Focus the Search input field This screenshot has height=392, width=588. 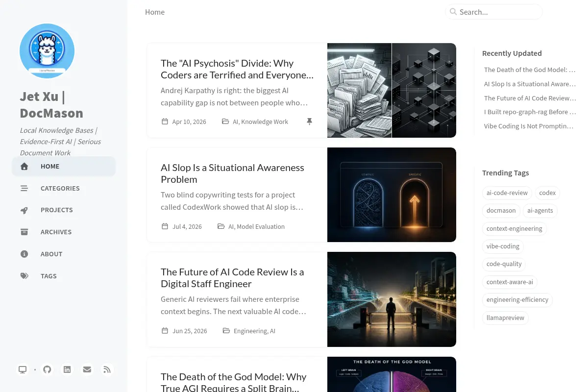pos(494,12)
